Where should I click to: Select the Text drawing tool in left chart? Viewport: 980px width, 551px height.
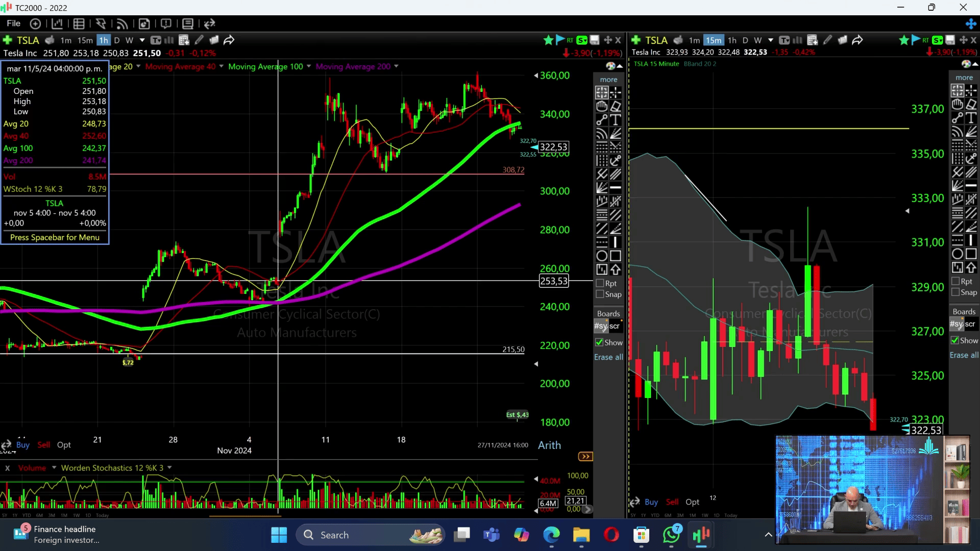coord(616,119)
